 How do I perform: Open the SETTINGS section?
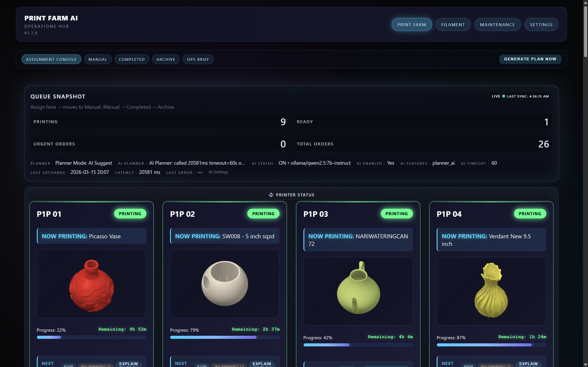pyautogui.click(x=541, y=24)
